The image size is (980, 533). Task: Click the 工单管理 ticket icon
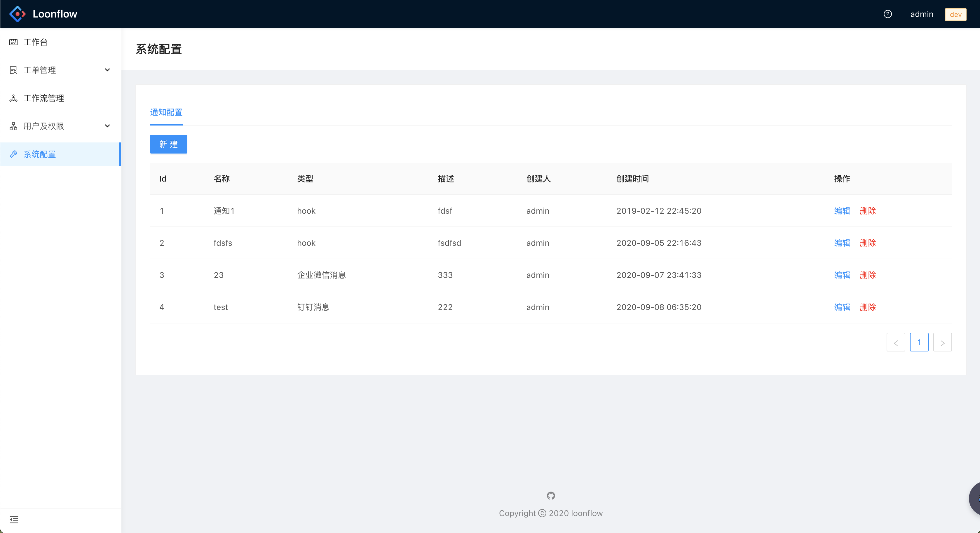tap(13, 70)
